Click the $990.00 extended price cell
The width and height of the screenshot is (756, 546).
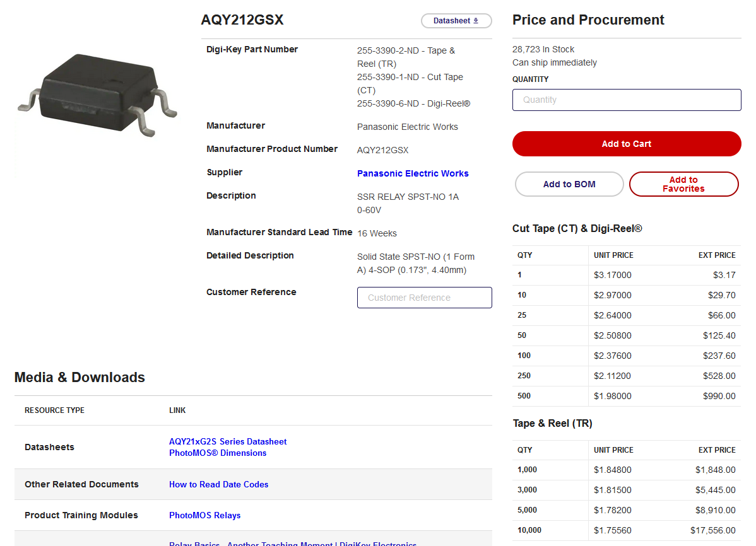point(719,396)
